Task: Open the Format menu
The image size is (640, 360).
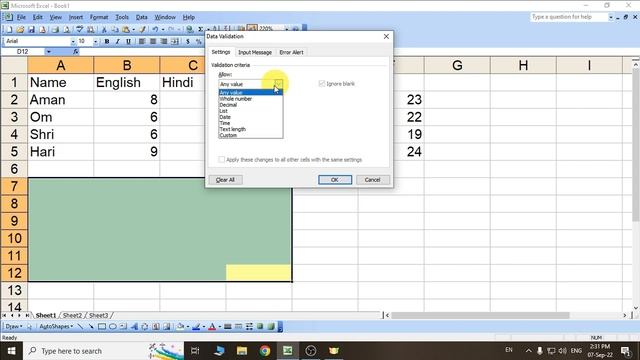Action: point(99,17)
